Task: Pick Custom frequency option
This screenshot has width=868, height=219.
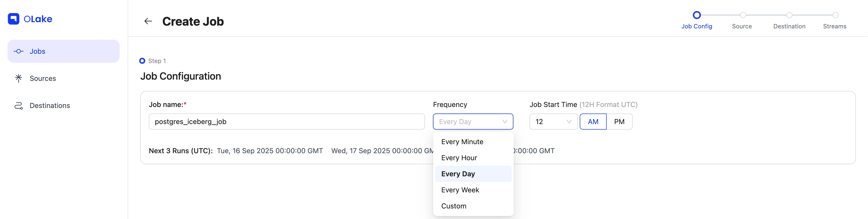Action: click(454, 206)
